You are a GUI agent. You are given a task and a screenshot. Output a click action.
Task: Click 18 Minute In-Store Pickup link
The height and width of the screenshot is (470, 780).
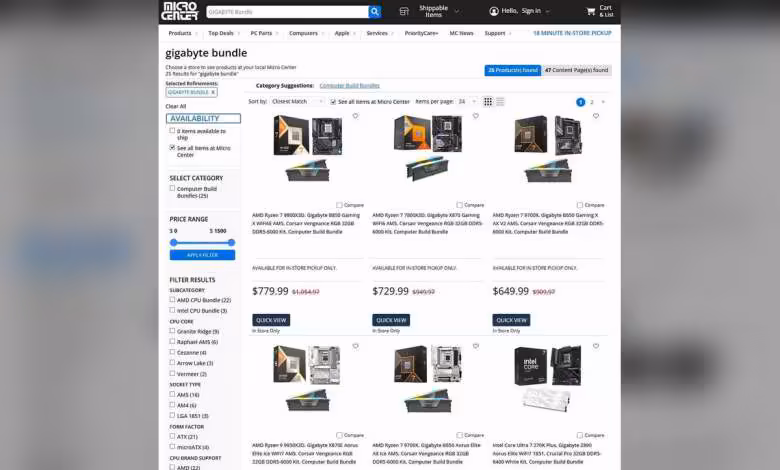click(572, 33)
